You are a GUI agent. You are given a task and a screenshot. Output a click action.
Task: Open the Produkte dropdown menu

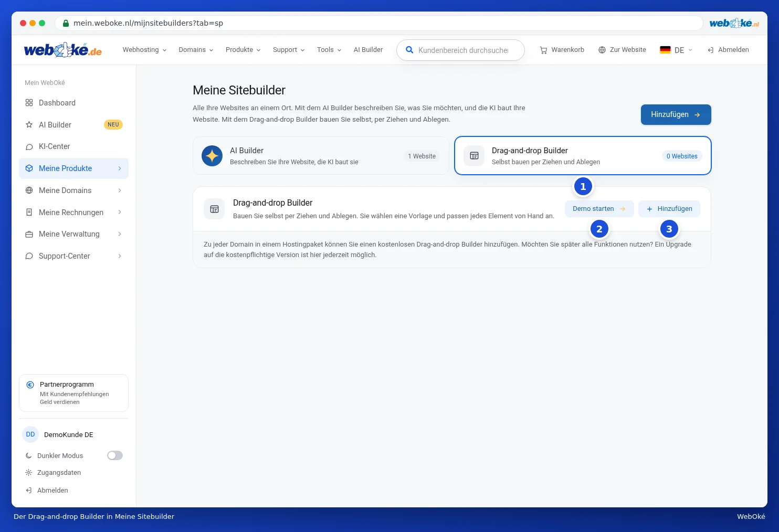[243, 50]
